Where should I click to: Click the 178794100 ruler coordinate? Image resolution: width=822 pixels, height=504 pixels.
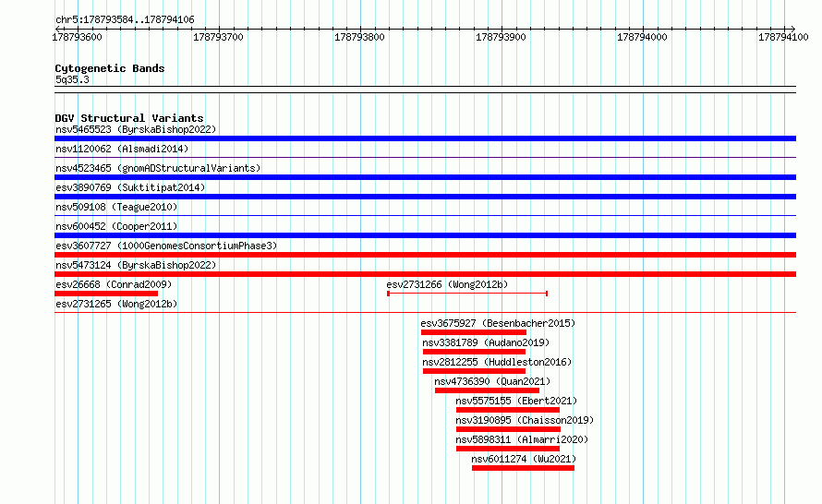click(783, 37)
